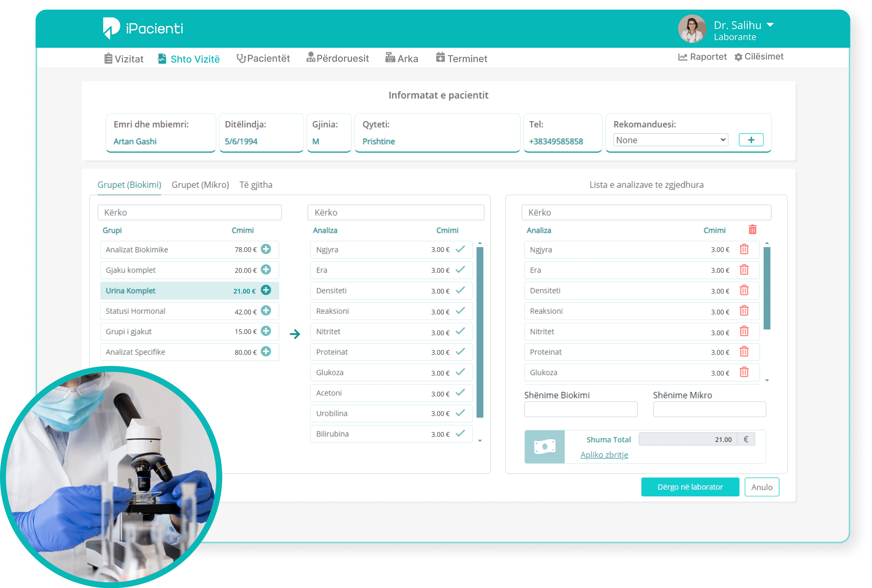Delete Glukoza from selected analyses list
This screenshot has width=872, height=588.
[744, 372]
